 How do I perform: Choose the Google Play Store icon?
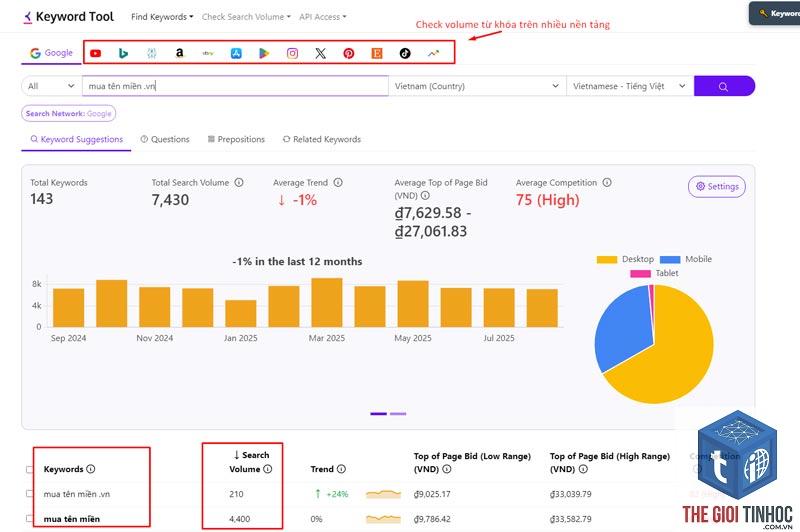[x=264, y=53]
